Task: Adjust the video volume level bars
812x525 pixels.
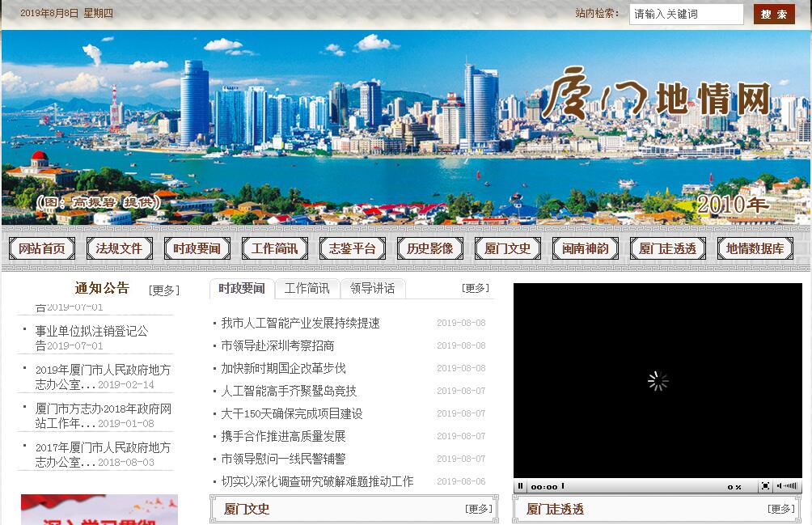Action: [792, 486]
